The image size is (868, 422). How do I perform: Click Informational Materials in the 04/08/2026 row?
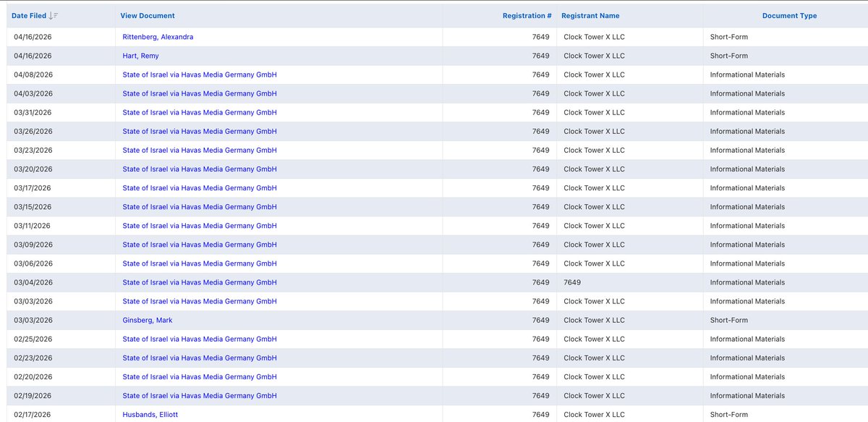[747, 75]
